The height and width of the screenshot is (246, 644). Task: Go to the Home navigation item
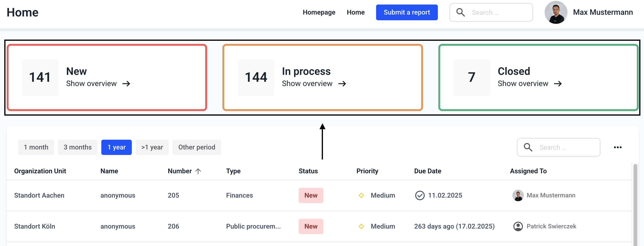356,12
